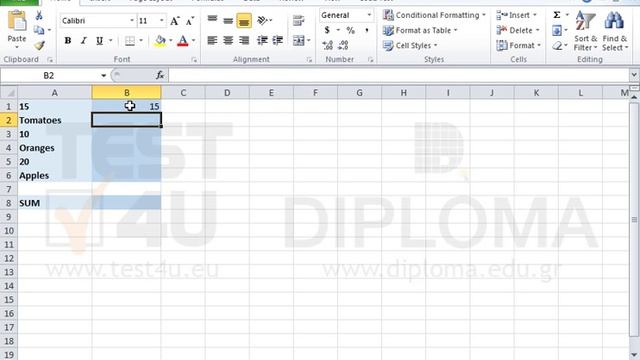
Task: Click vertical scrollbar down arrow
Action: (634, 355)
